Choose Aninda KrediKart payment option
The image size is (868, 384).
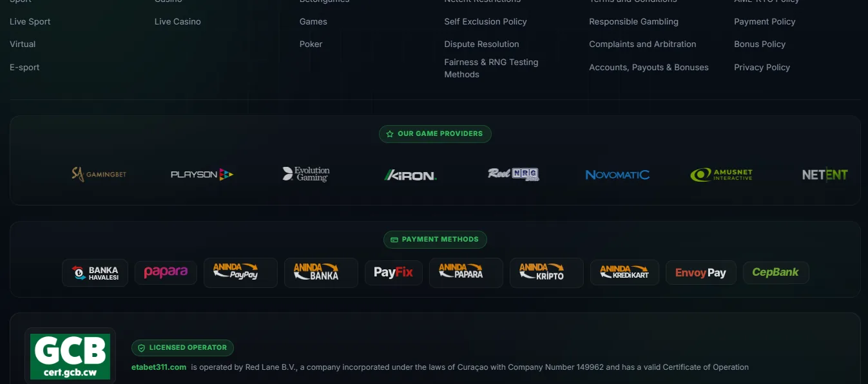pos(624,273)
